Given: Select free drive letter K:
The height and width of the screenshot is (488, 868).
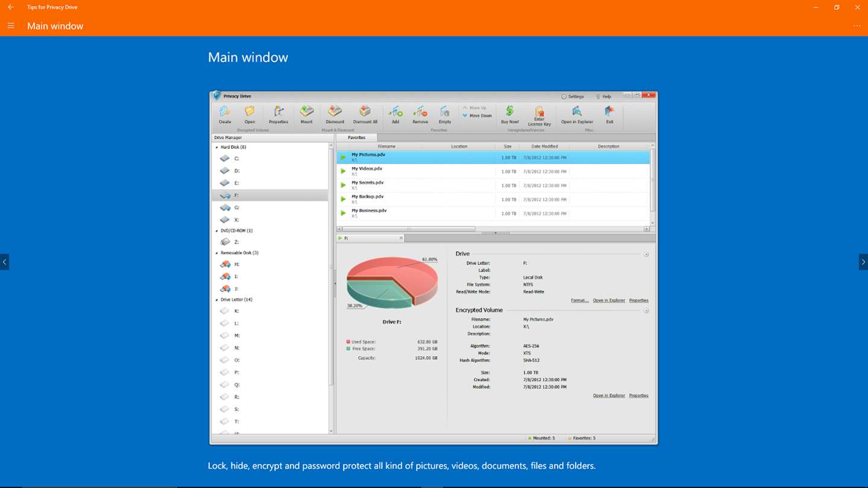Looking at the screenshot, I should pyautogui.click(x=269, y=311).
